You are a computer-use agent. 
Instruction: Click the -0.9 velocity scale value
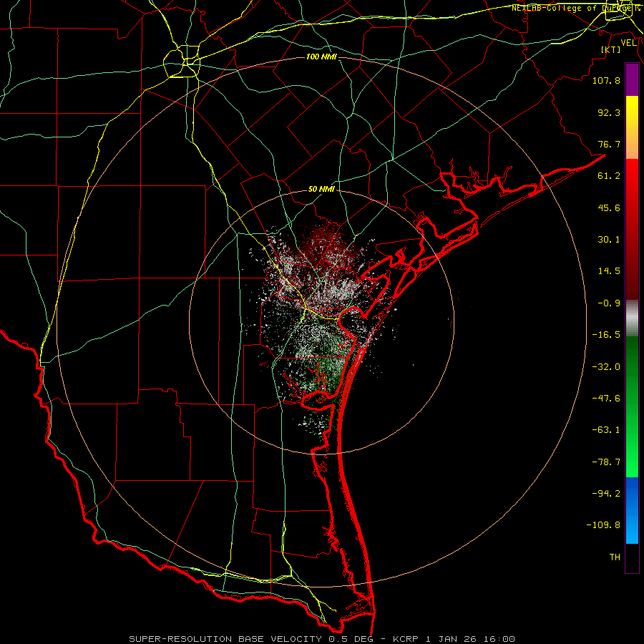(609, 303)
